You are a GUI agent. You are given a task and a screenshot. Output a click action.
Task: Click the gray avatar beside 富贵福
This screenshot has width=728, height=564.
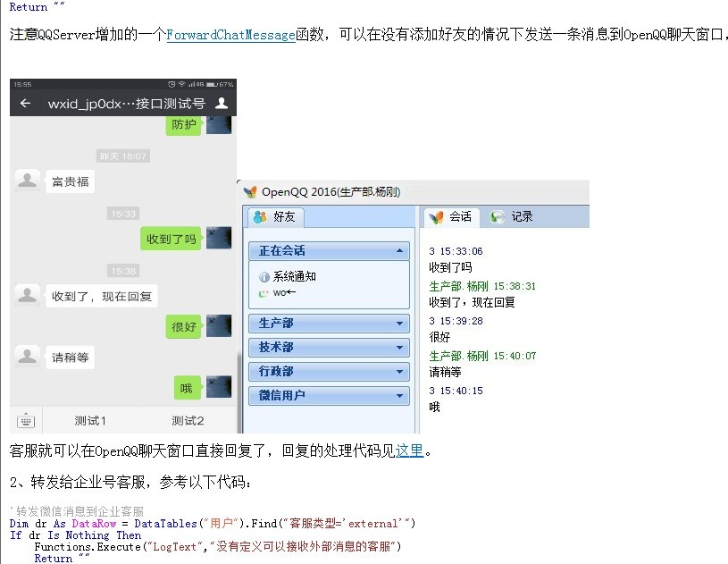[x=28, y=181]
